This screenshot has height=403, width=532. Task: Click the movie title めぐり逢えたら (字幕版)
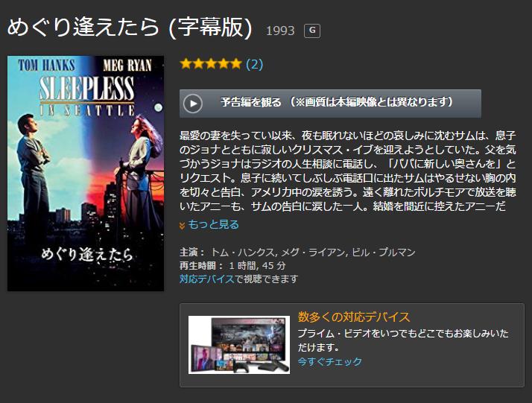tap(130, 27)
